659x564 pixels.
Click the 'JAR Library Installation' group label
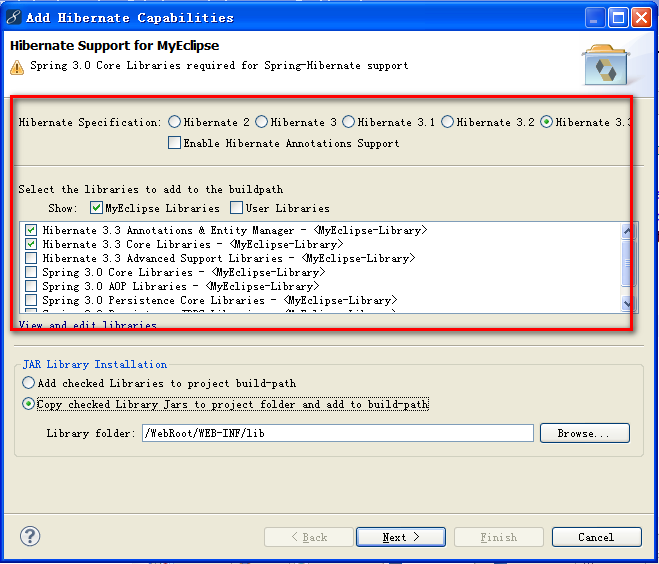(x=95, y=364)
